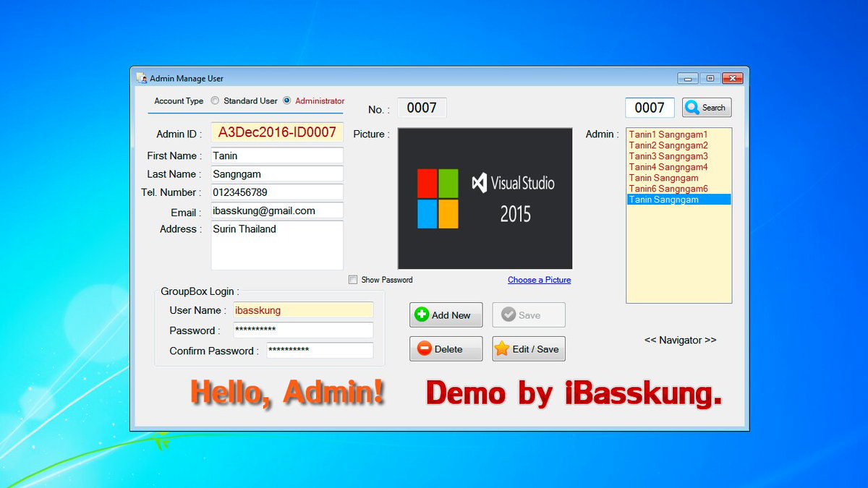Click the << Navigator >> label
Image resolution: width=868 pixels, height=488 pixels.
click(681, 340)
